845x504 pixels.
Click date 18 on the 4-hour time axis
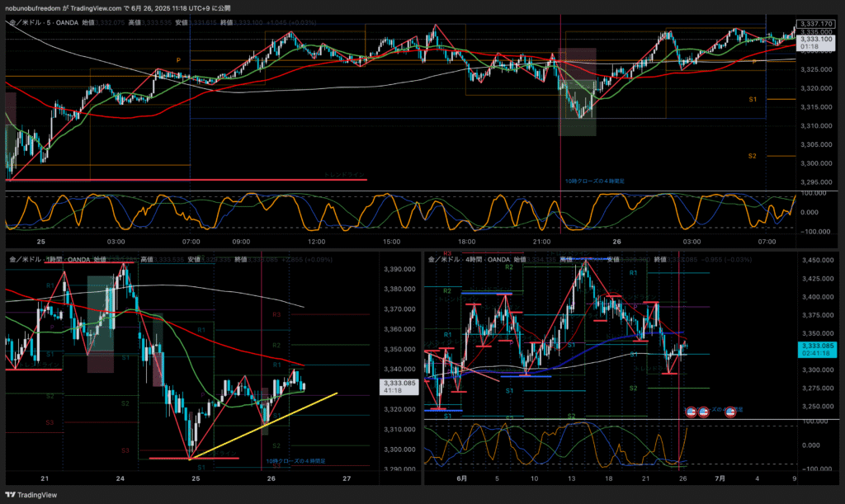coord(608,478)
